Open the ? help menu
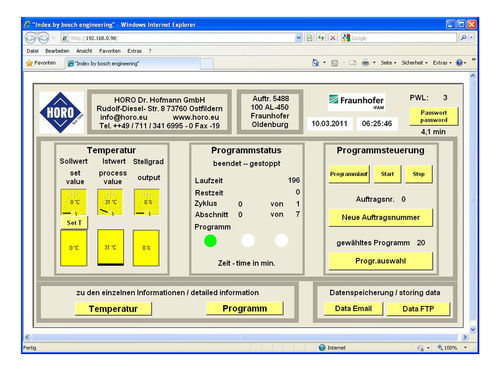500x371 pixels. tap(150, 51)
